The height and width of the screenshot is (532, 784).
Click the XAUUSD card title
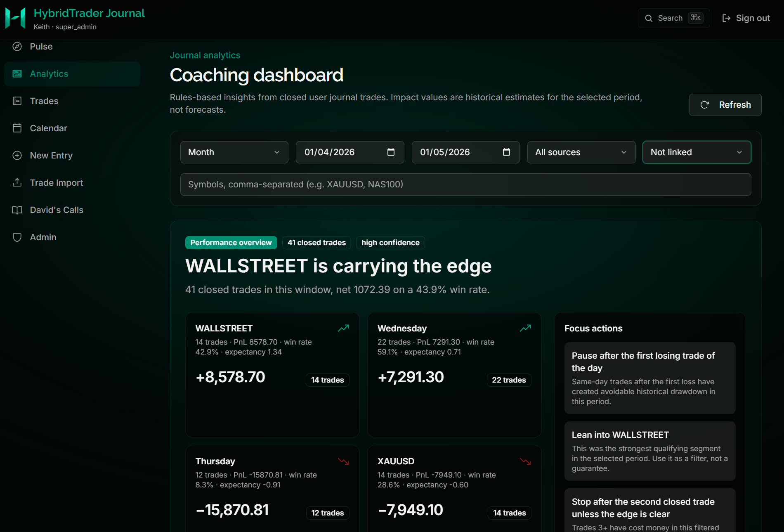(396, 461)
